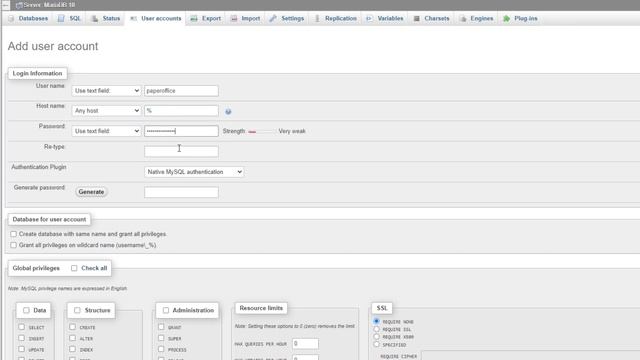The height and width of the screenshot is (360, 640).
Task: Open the Status tab
Action: [106, 18]
